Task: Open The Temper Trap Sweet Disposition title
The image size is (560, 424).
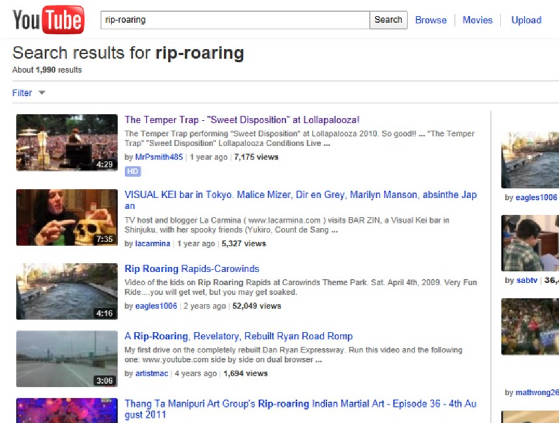Action: click(x=242, y=120)
